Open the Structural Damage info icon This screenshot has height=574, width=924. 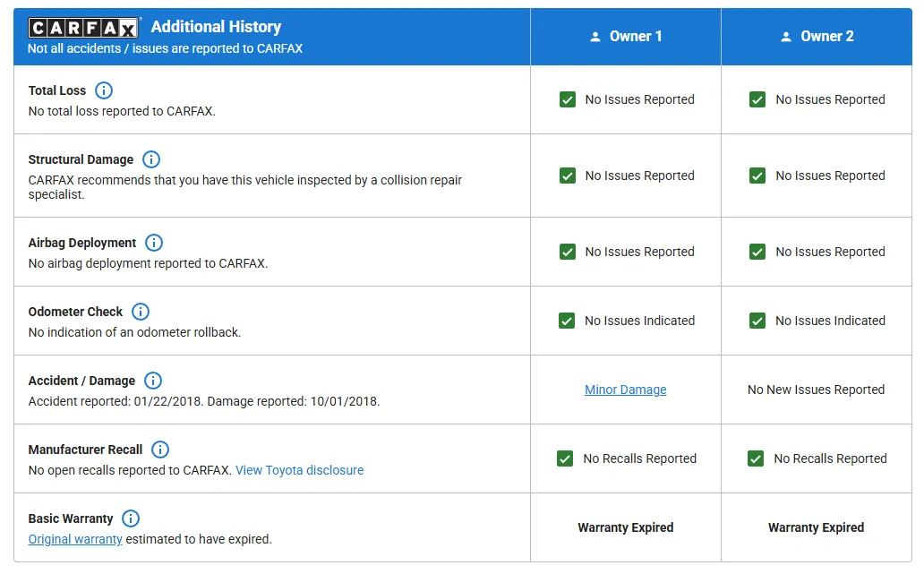pyautogui.click(x=151, y=159)
